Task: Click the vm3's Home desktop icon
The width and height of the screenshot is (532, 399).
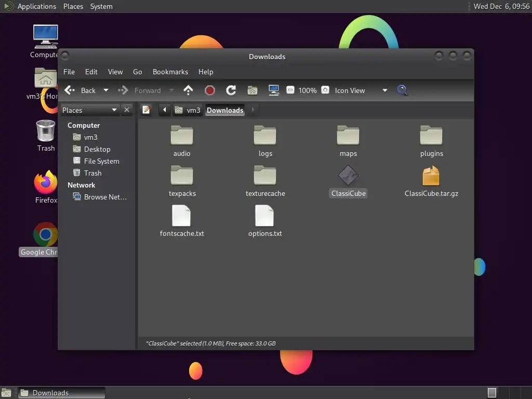Action: 46,78
